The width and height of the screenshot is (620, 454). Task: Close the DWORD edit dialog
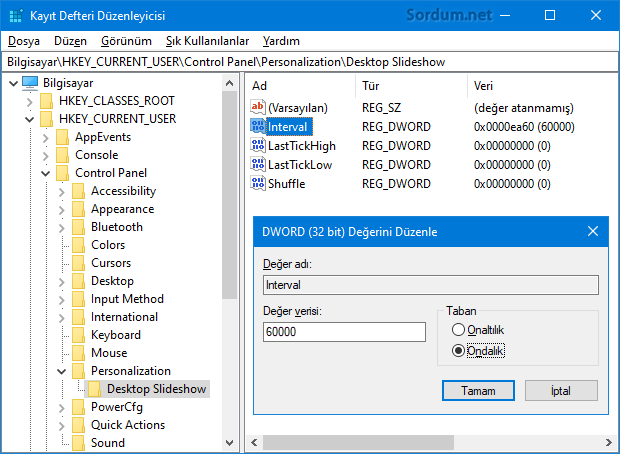593,231
